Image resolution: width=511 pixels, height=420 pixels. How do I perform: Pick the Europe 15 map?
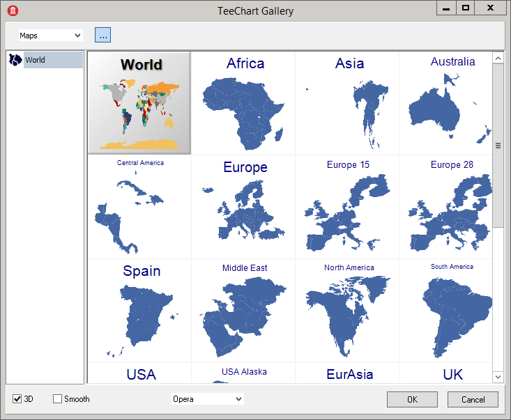click(x=347, y=207)
